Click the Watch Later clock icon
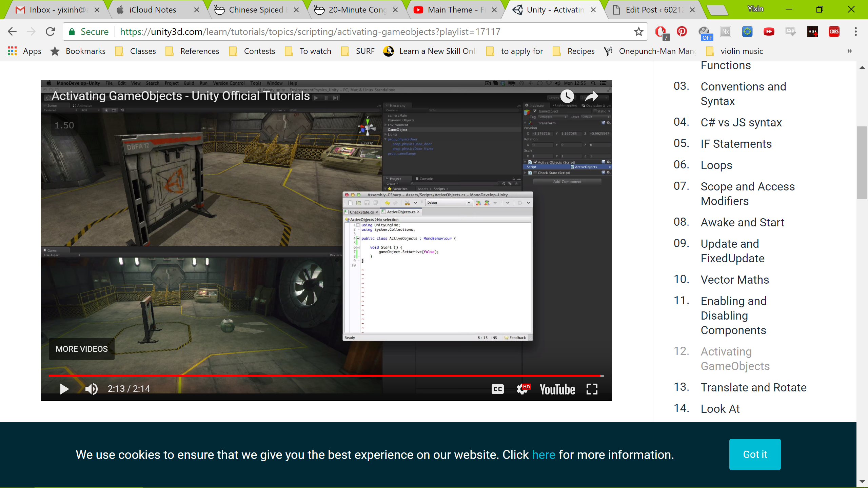 pyautogui.click(x=567, y=96)
